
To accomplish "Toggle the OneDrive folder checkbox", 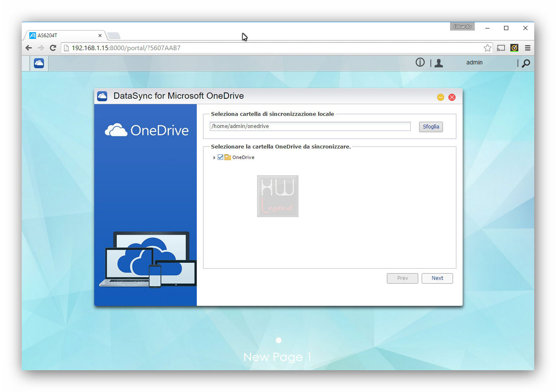I will [x=221, y=157].
